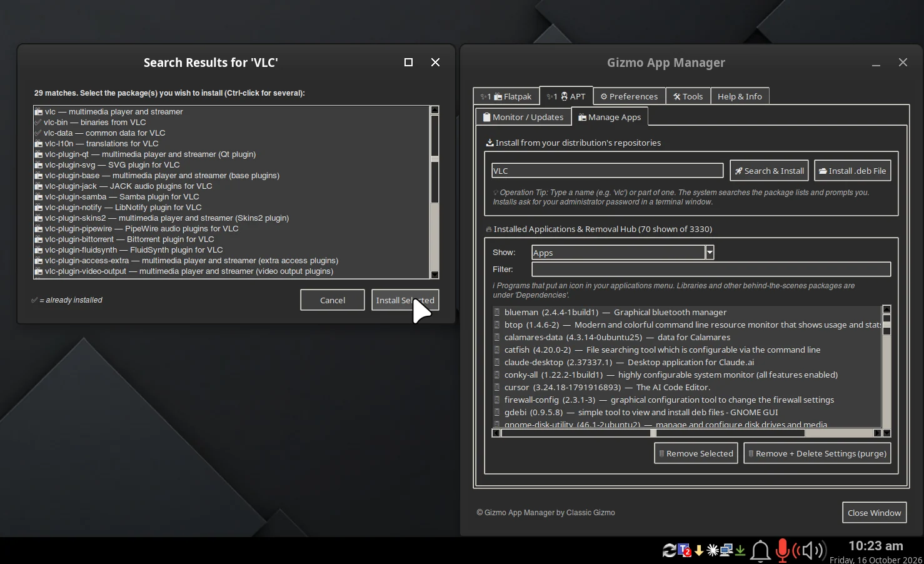Select 'vlc-plugin-bittorrent' row in results

[231, 239]
